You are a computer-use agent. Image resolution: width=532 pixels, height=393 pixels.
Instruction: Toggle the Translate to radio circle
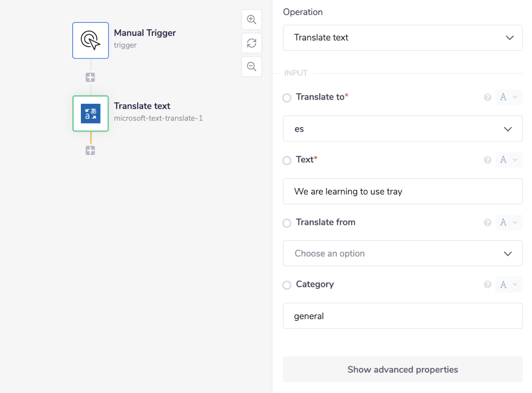[x=287, y=98]
